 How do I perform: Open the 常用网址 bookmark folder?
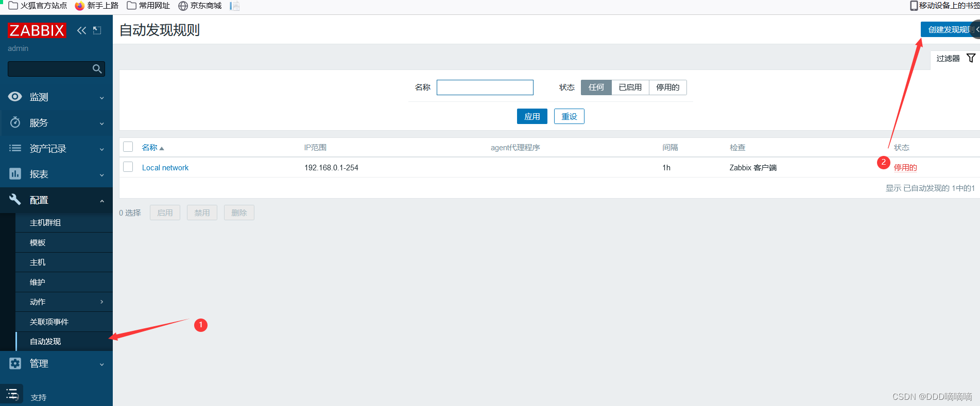point(148,6)
